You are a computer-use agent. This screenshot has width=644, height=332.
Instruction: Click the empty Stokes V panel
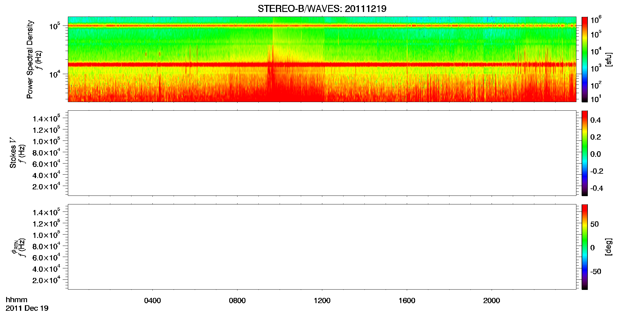coord(322,153)
